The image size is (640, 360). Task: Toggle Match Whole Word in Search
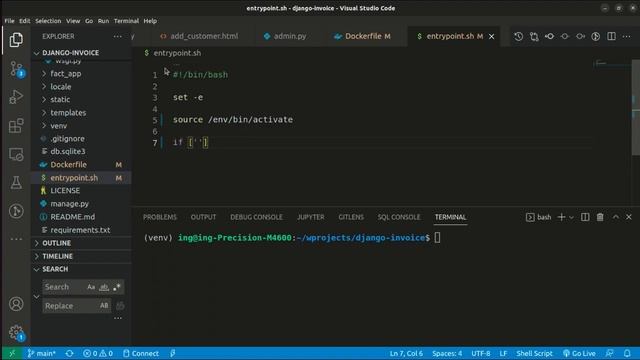click(104, 287)
